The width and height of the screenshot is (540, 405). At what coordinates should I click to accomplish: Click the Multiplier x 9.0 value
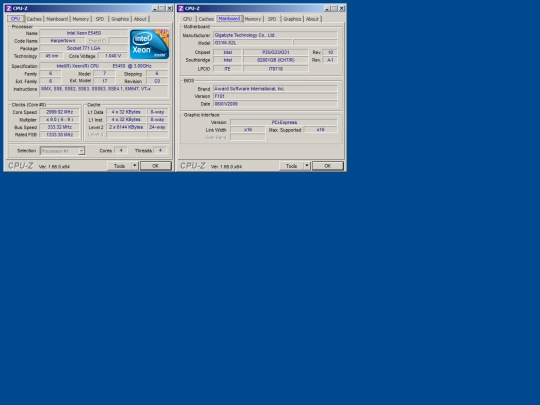pos(60,120)
